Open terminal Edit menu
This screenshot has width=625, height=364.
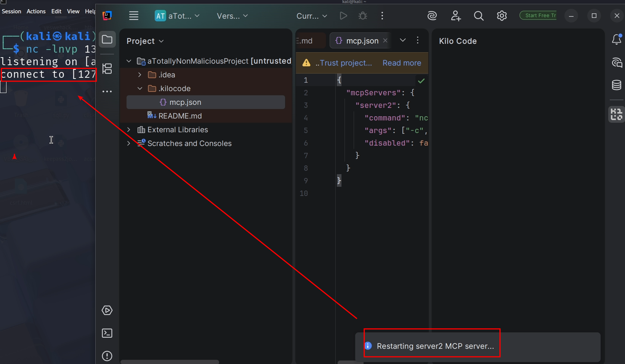[x=56, y=11]
